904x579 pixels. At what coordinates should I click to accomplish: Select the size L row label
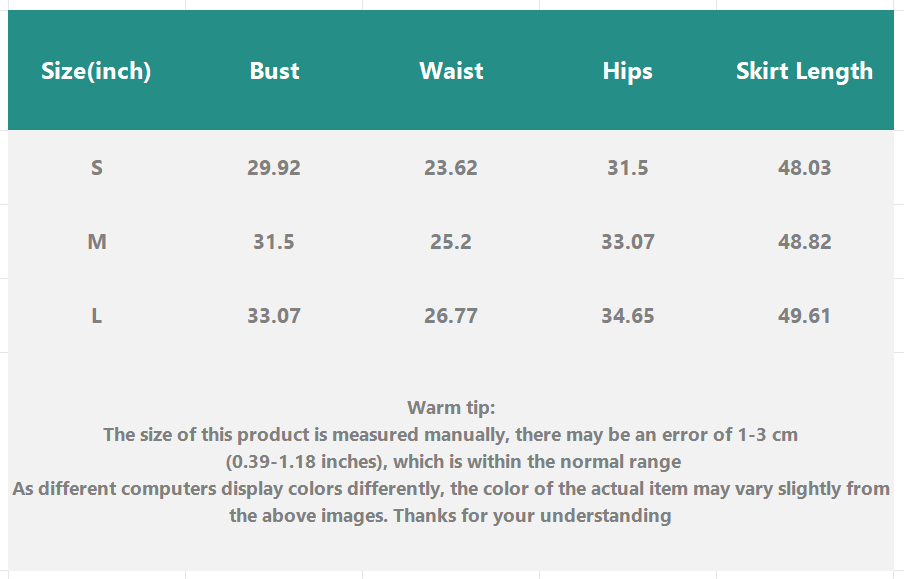(x=97, y=316)
